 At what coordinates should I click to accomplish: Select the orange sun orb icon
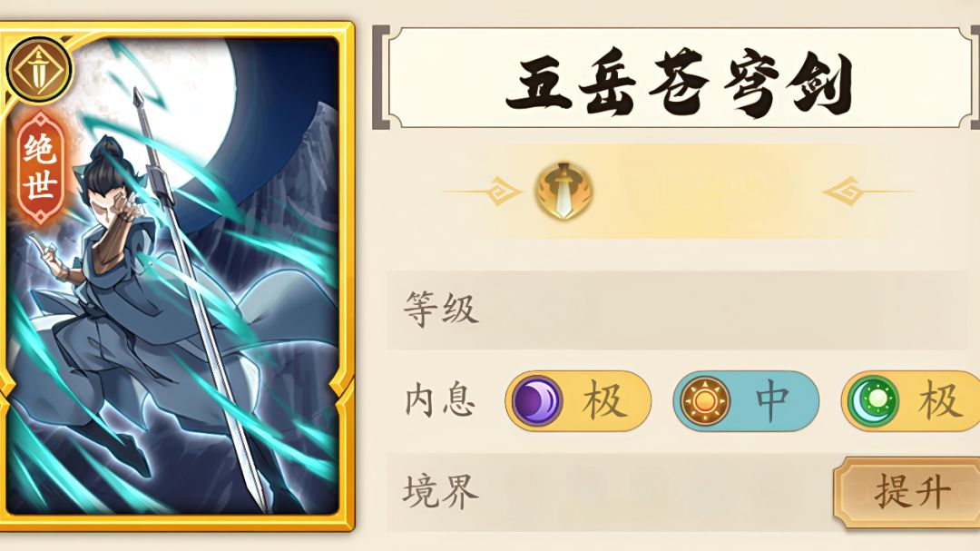pyautogui.click(x=705, y=401)
